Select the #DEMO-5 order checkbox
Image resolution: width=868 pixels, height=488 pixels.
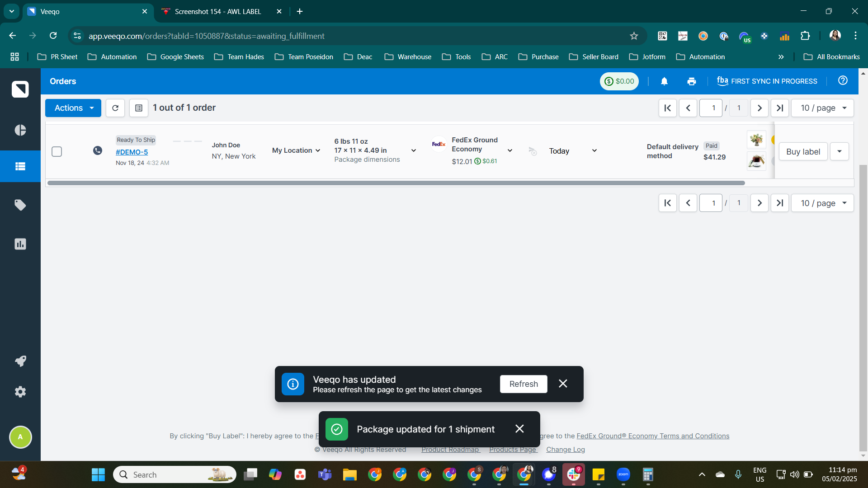pos(57,151)
